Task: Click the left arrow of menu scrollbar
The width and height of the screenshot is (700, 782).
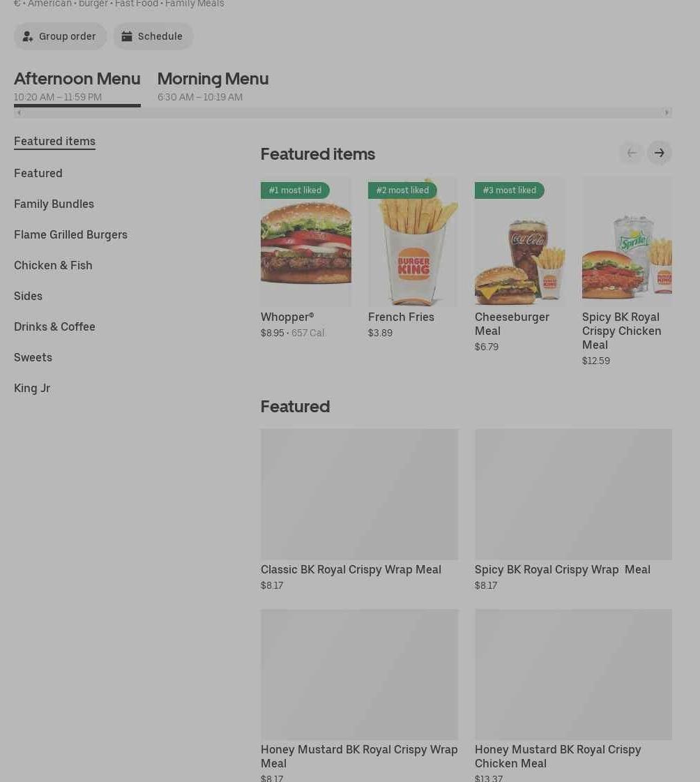Action: (x=19, y=113)
